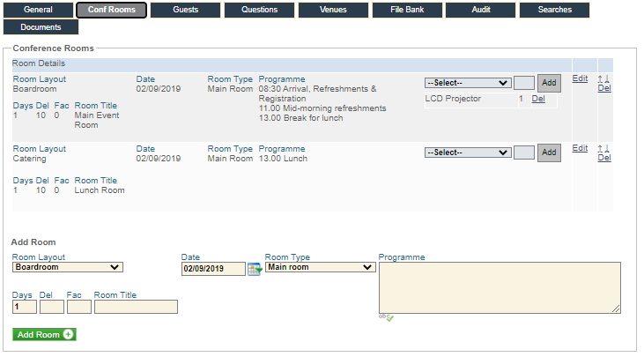Go to the Venues tab
Screen dimensions: 644x357
point(333,10)
